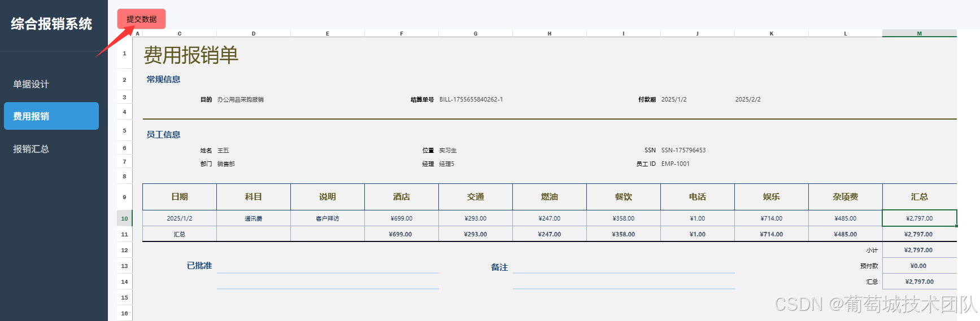Select the 客户拜访 description cell
The image size is (980, 321).
click(328, 218)
